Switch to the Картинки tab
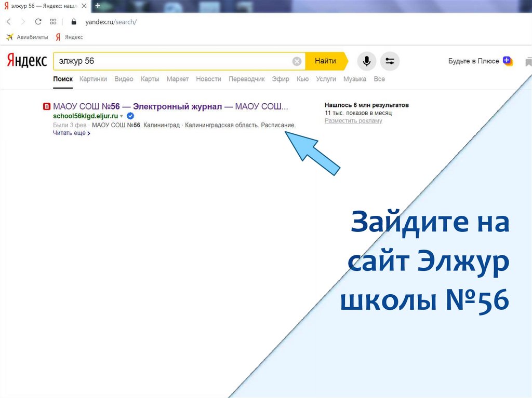532x398 pixels. click(93, 79)
